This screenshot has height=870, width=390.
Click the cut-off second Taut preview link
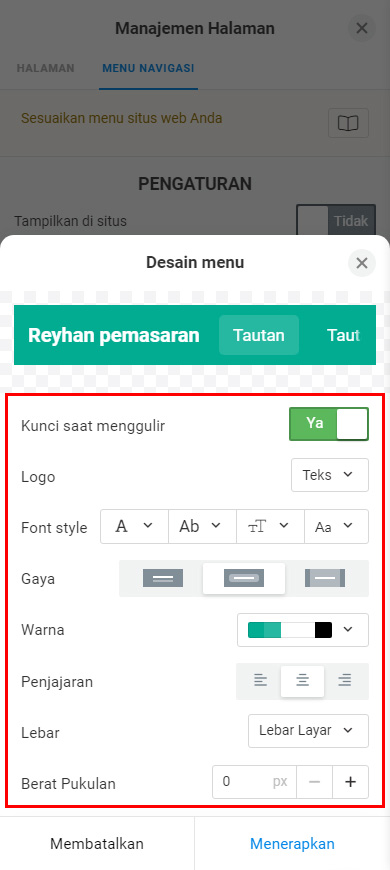[343, 335]
